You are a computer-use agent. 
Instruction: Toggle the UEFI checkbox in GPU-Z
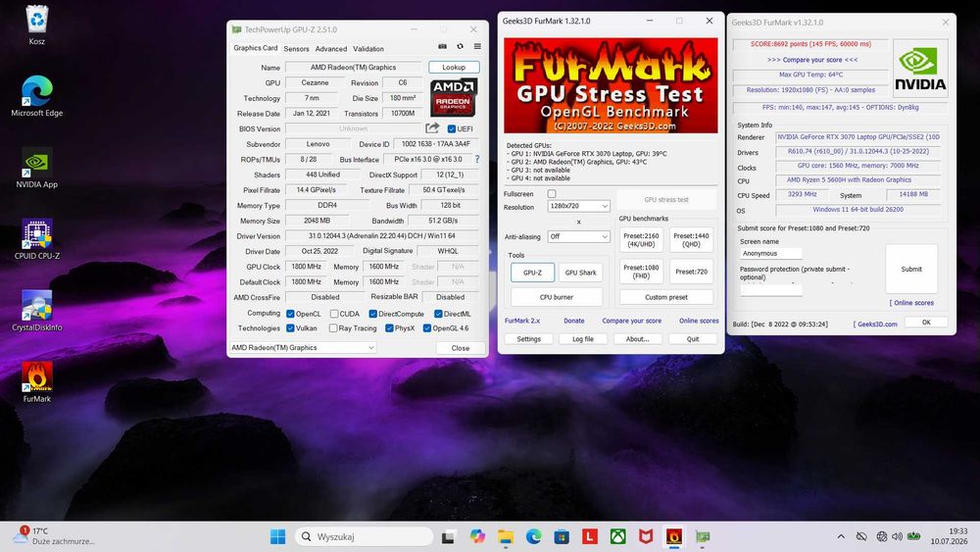451,128
